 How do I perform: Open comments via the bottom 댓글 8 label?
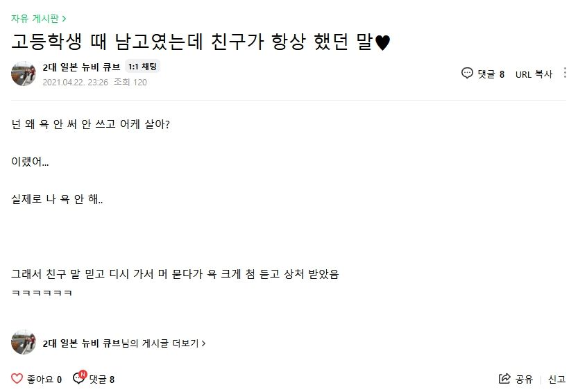click(101, 380)
